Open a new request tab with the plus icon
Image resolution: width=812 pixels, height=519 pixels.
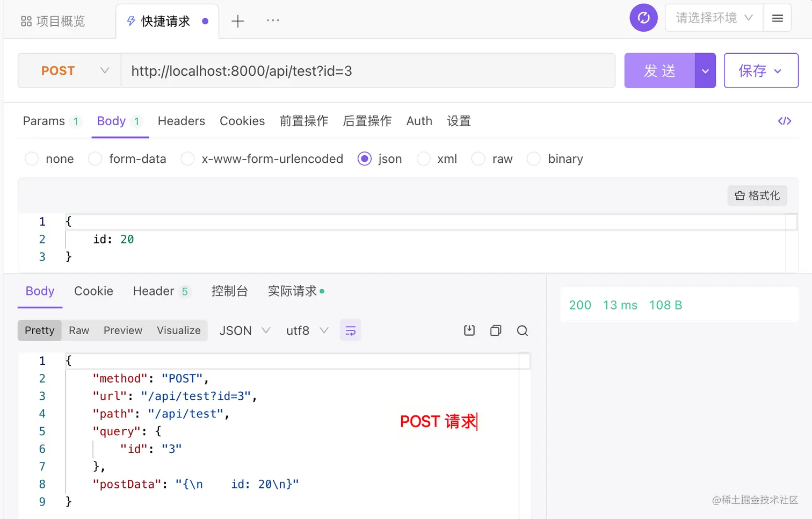(x=237, y=20)
